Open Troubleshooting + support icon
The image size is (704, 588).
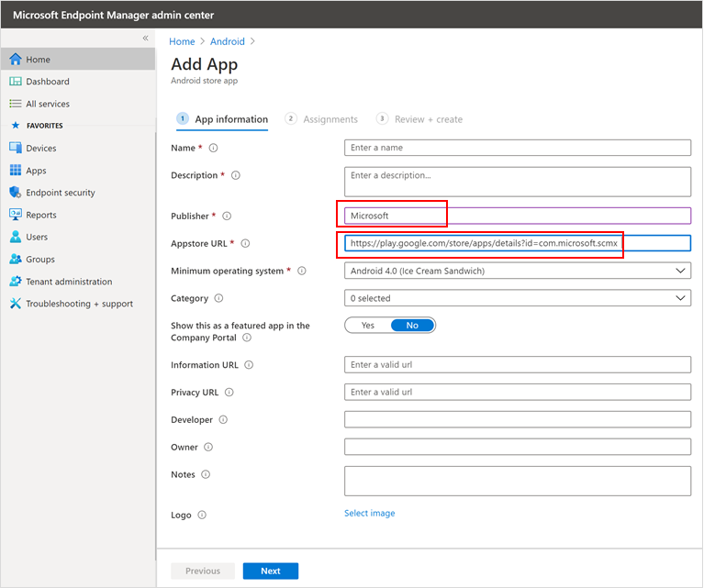coord(16,304)
